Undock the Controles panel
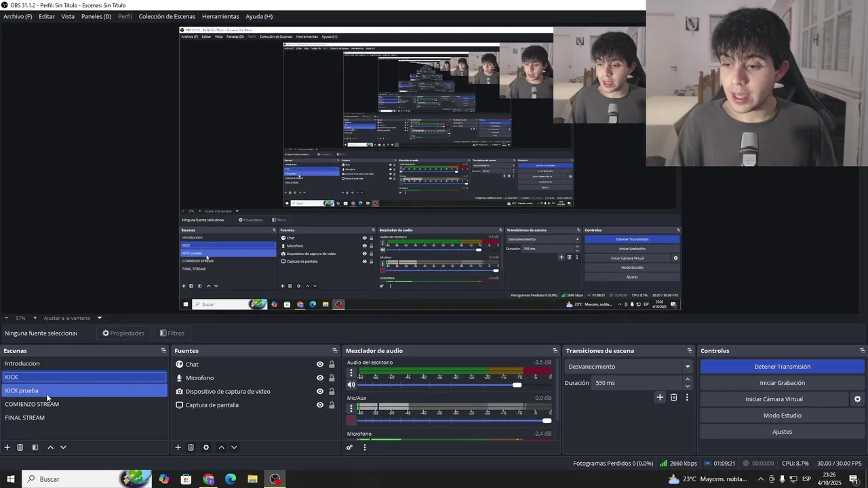Image resolution: width=868 pixels, height=488 pixels. [x=863, y=350]
